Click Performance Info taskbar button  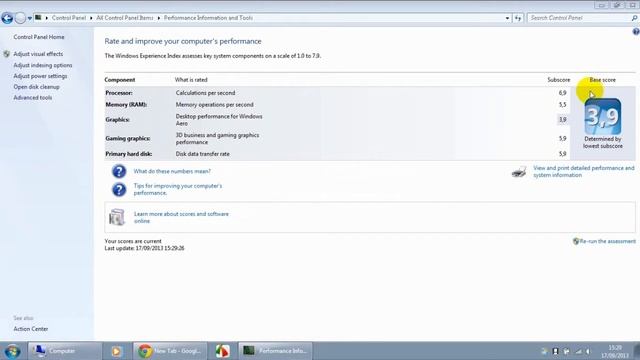[276, 351]
